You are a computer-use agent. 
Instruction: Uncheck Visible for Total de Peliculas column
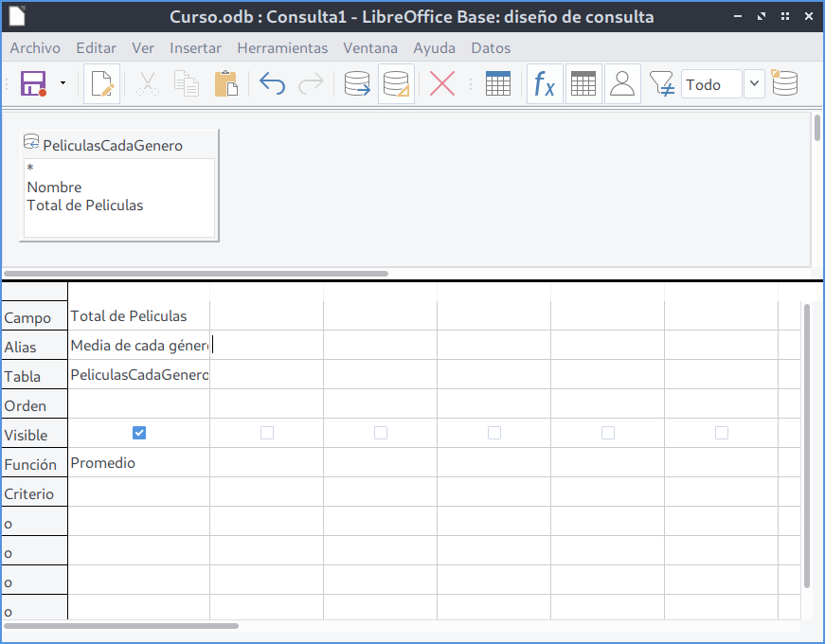point(139,433)
